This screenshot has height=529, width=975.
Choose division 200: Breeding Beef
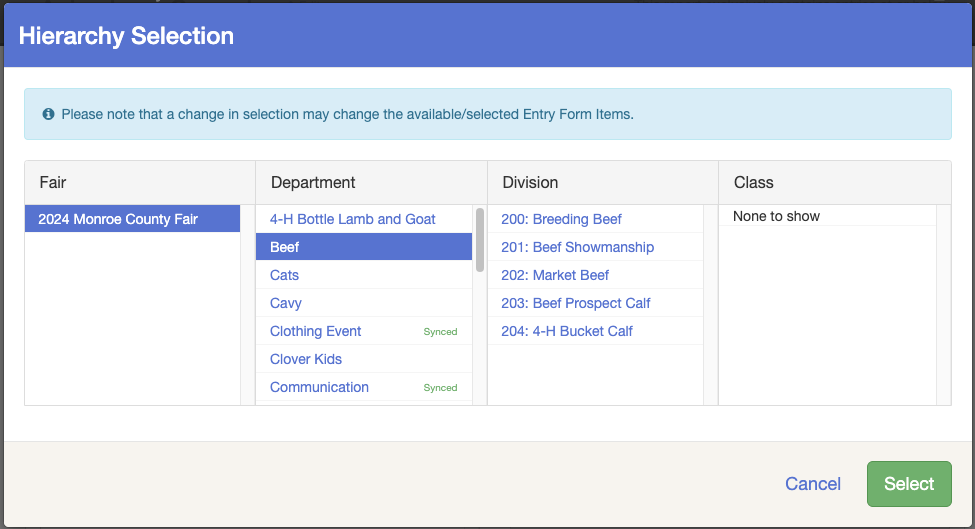click(x=595, y=219)
